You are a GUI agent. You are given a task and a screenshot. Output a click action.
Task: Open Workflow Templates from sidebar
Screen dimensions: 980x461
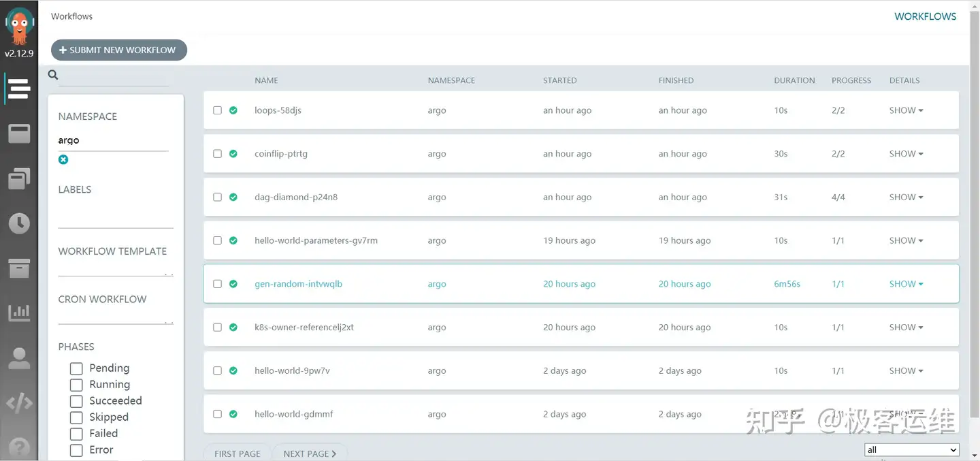pyautogui.click(x=19, y=133)
